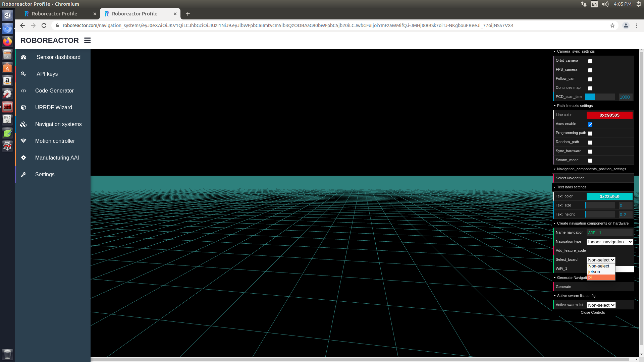The image size is (644, 362).
Task: Click the URRDF Wizard cube icon
Action: (23, 108)
